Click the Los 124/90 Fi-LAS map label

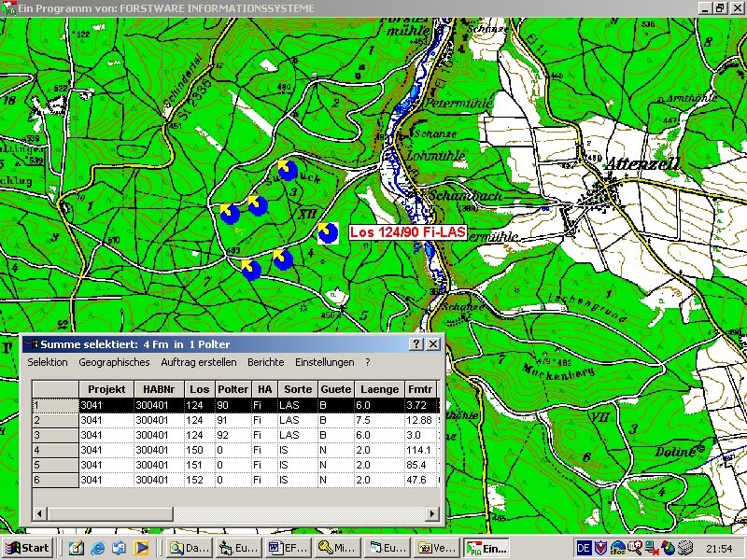406,232
